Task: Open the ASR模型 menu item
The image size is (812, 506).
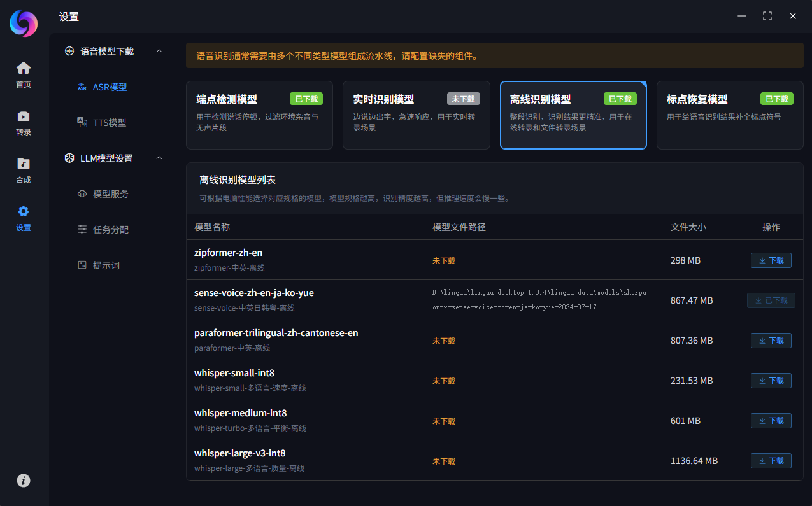Action: 113,87
